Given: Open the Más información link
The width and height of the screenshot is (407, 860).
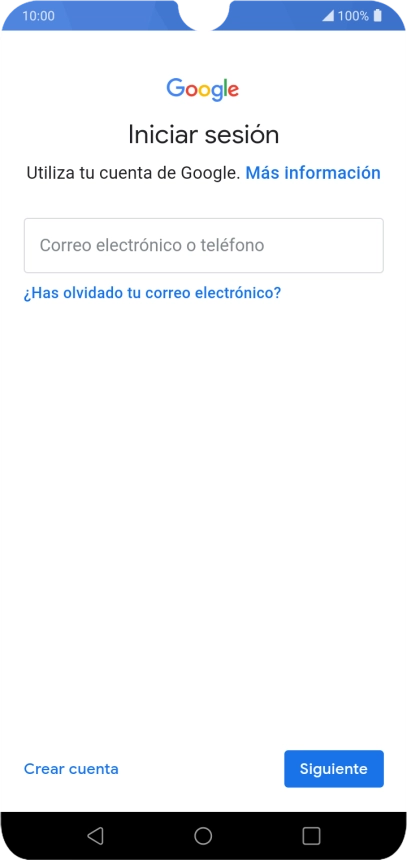Looking at the screenshot, I should pos(313,173).
